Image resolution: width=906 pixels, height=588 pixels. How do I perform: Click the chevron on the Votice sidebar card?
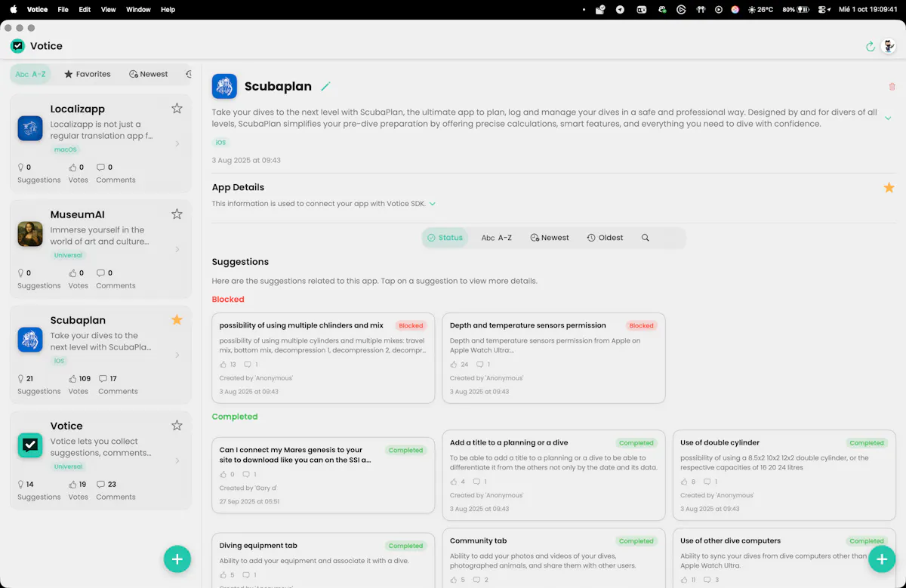[177, 460]
